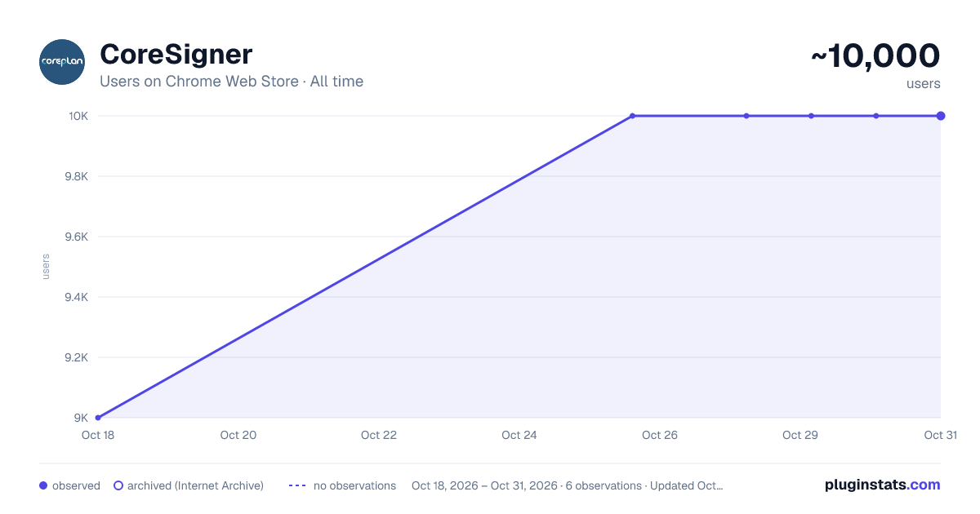Click the Oct 24 x-axis label
This screenshot has width=980, height=514.
519,435
